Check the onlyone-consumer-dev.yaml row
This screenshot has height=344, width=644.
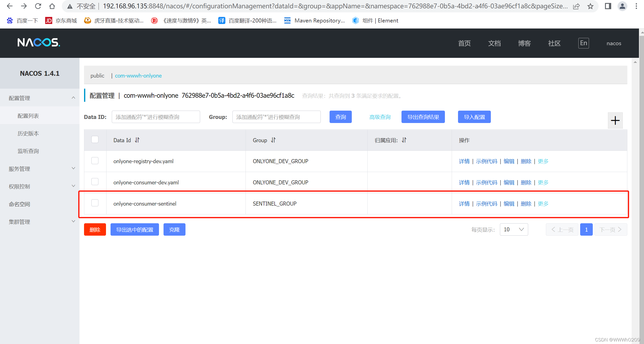95,182
